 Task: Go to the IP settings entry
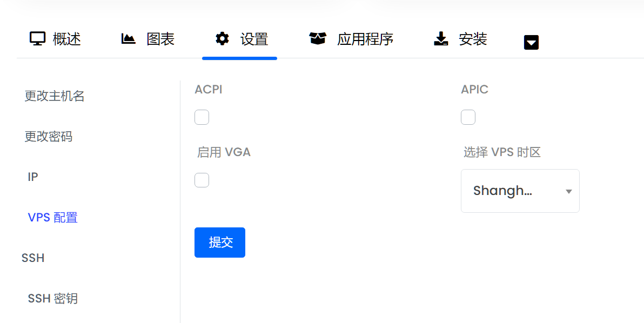click(x=33, y=177)
